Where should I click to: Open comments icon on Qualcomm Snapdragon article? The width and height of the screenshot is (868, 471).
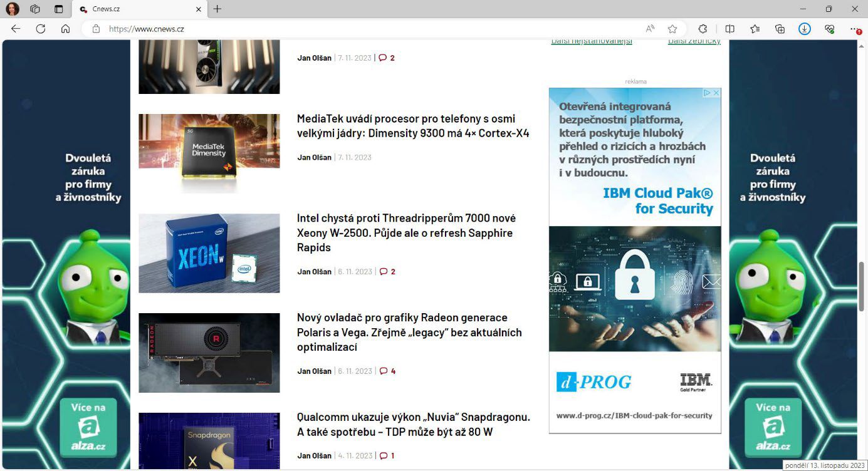pyautogui.click(x=383, y=456)
